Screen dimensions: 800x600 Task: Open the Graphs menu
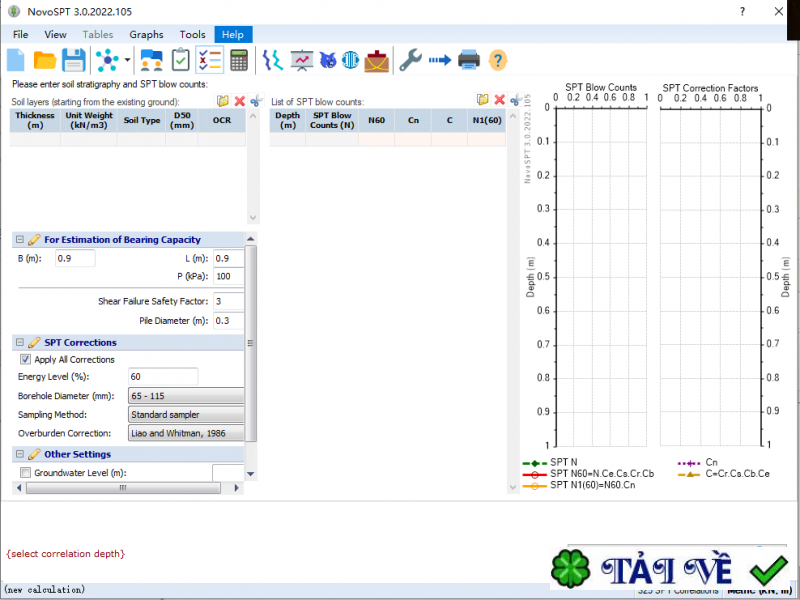[146, 34]
